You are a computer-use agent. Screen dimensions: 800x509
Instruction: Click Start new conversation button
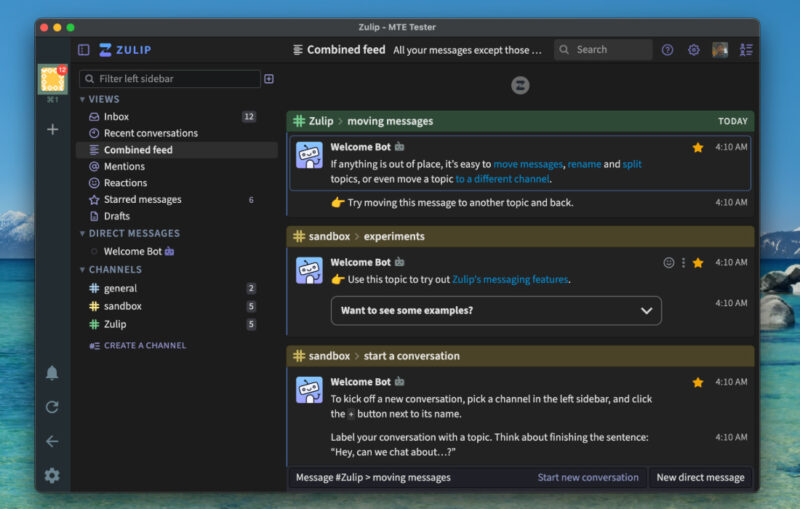pyautogui.click(x=588, y=478)
